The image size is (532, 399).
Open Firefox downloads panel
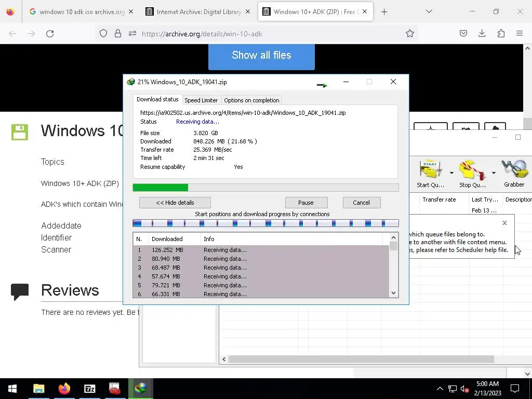point(482,33)
